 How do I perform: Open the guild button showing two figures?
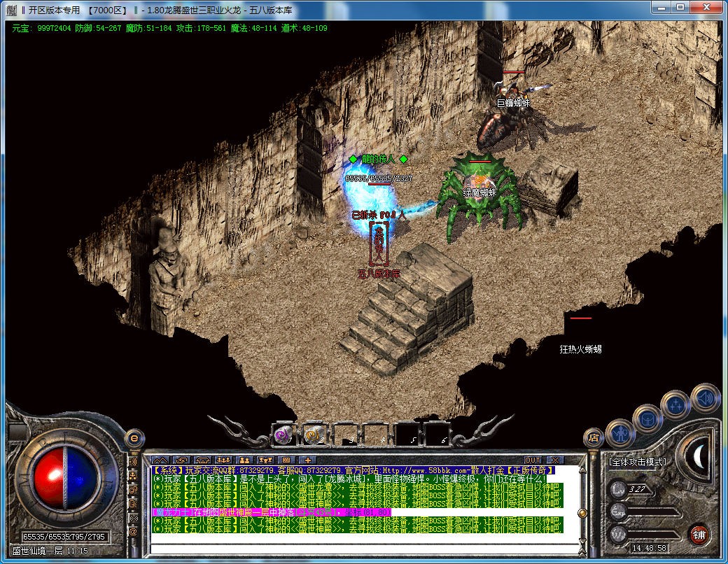[x=245, y=460]
